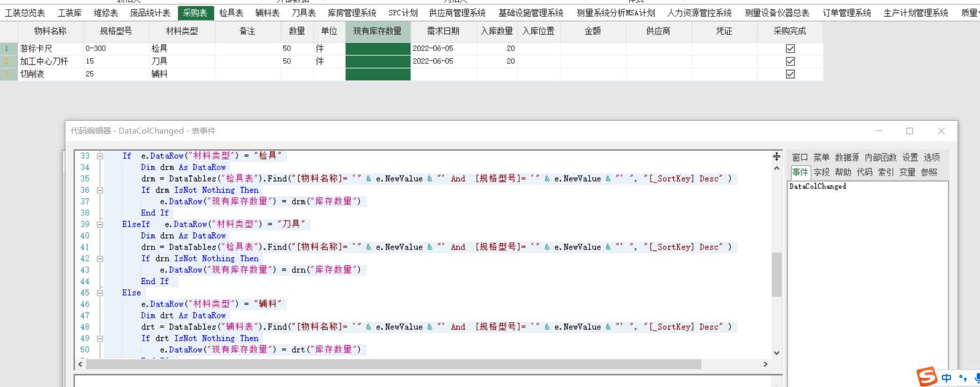Toggle 采购完成 checkbox for 加工中心刀杆
The height and width of the screenshot is (387, 980).
[790, 61]
